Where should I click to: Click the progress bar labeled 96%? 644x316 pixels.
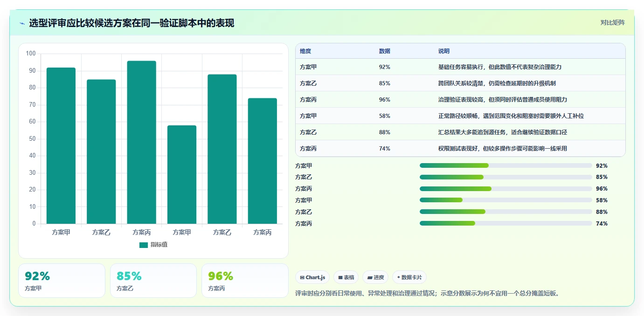[506, 189]
